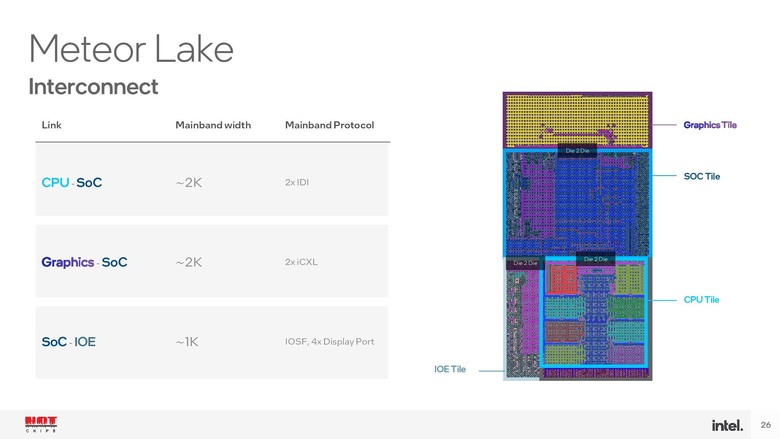Click the top Die 2 Die marker

click(577, 151)
